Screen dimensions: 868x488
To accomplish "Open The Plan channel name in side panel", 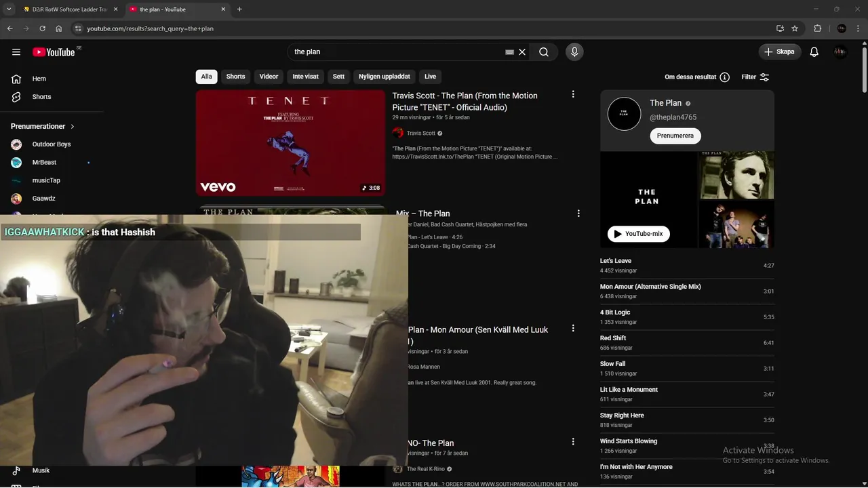I will click(666, 103).
